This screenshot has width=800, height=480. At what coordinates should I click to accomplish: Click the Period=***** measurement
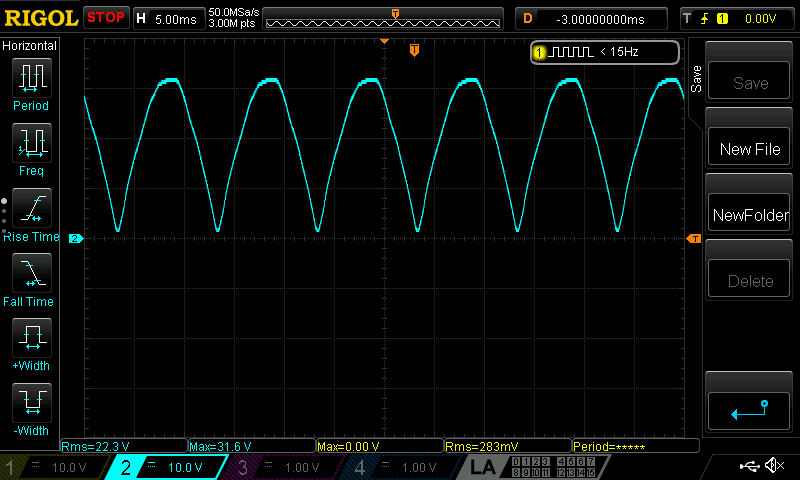click(636, 446)
